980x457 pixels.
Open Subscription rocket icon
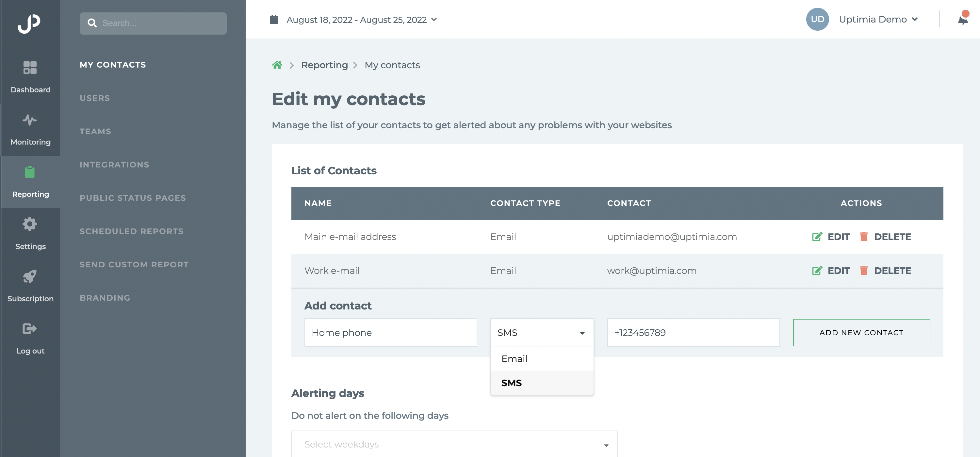pos(30,276)
